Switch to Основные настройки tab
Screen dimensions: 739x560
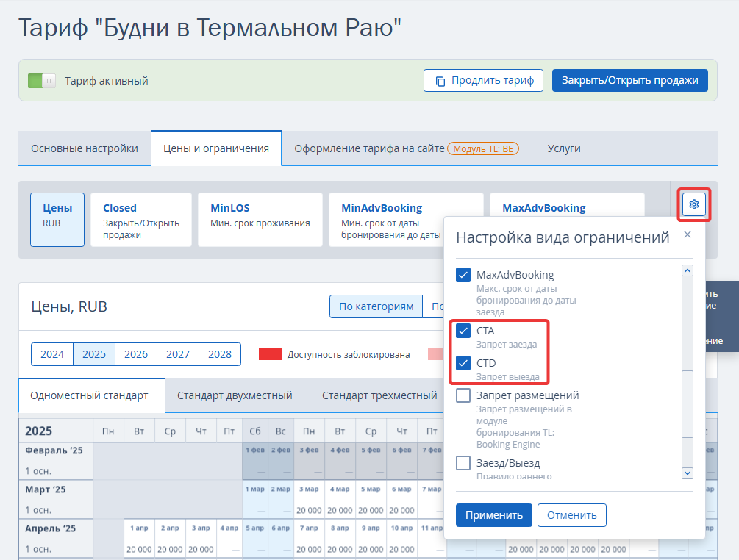[x=85, y=148]
